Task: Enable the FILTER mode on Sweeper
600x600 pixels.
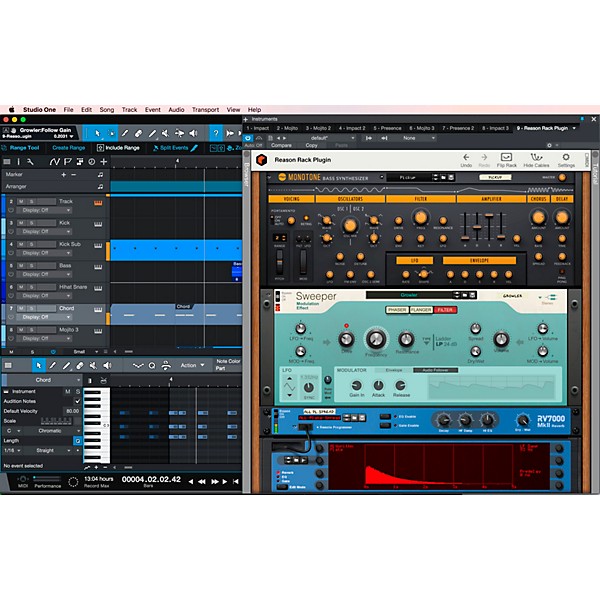Action: [445, 310]
